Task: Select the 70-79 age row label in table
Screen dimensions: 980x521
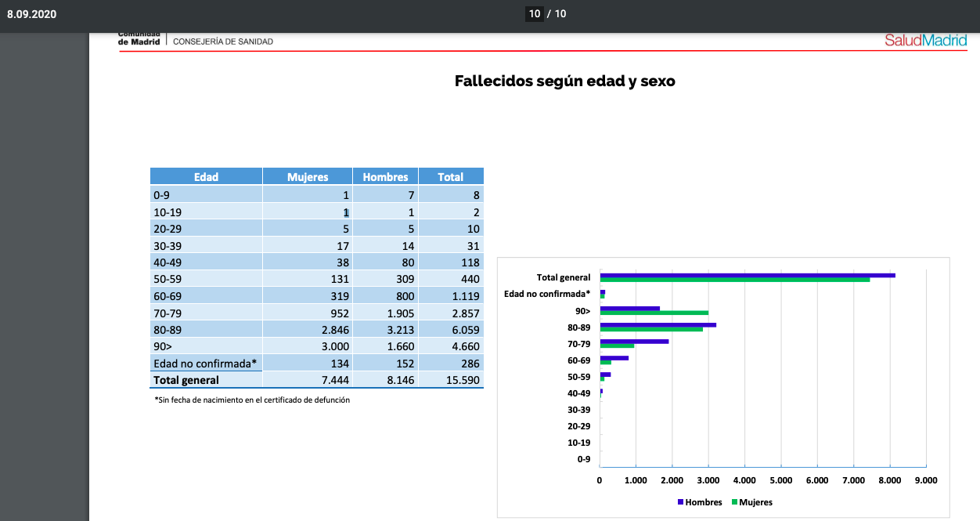Action: [x=167, y=313]
